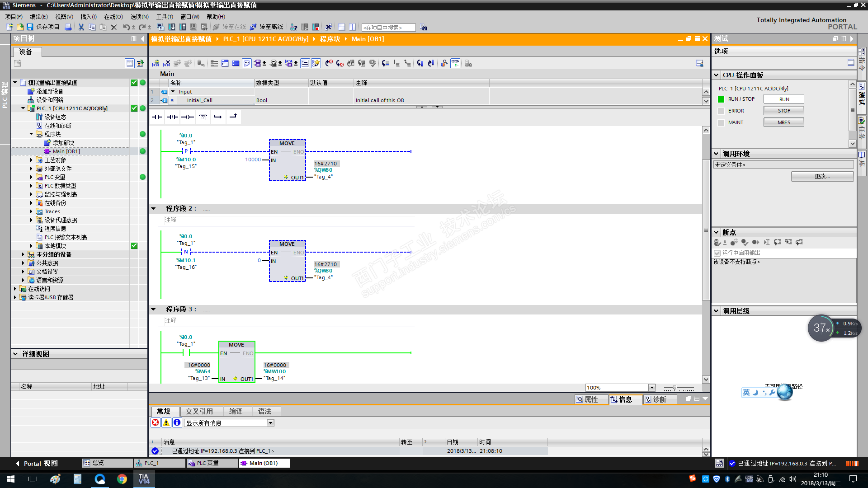
Task: Click the 更改... button
Action: (822, 177)
